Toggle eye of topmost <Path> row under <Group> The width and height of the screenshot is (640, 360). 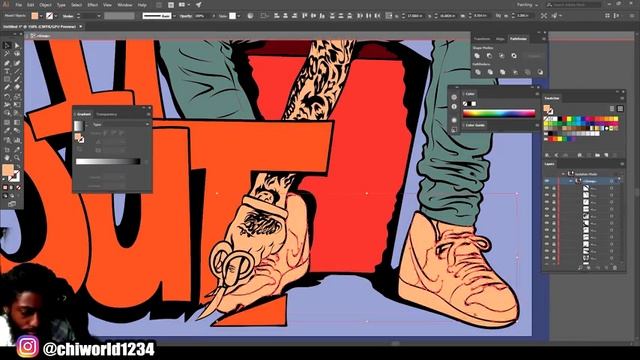(547, 188)
